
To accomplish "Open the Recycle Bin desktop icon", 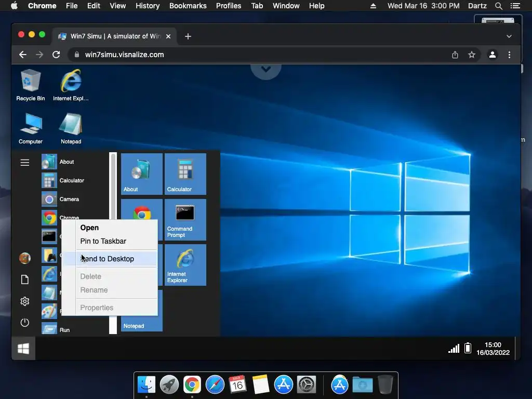I will click(x=31, y=85).
